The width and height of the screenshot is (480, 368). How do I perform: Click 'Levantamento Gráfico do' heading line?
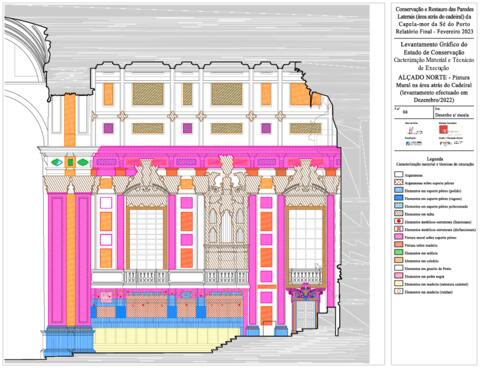pos(434,44)
